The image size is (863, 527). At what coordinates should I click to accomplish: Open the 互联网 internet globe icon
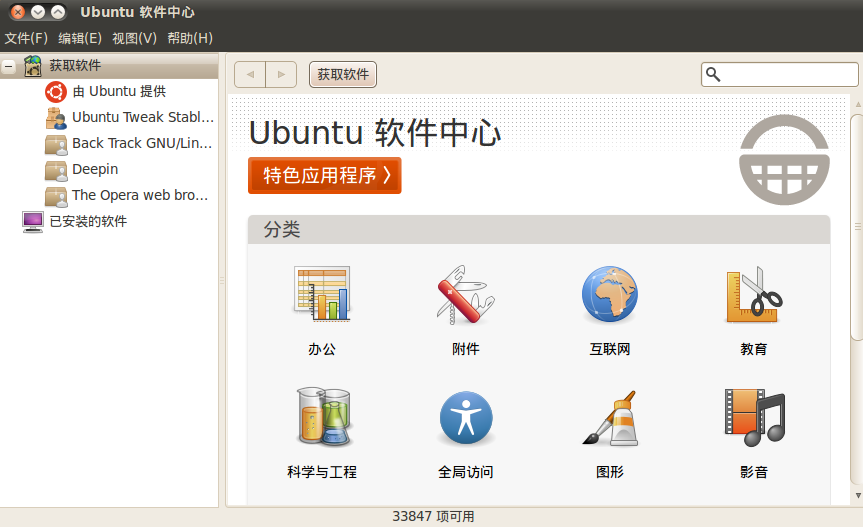click(x=610, y=294)
